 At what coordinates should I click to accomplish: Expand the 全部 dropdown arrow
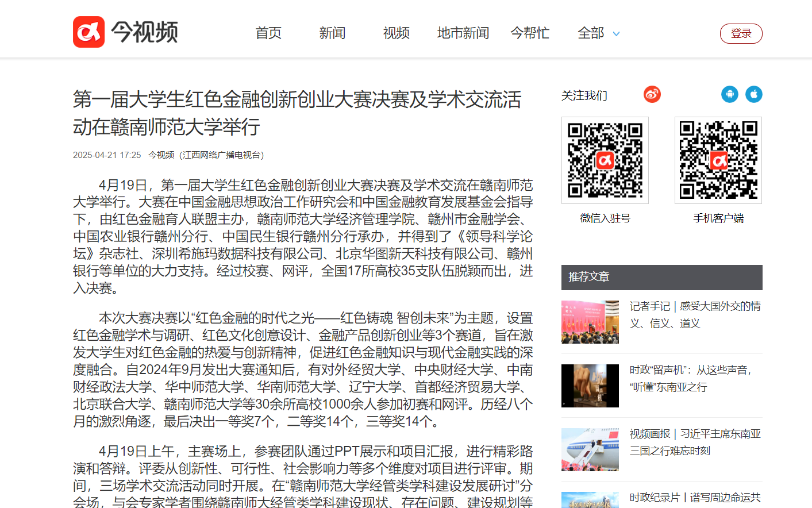pyautogui.click(x=617, y=34)
